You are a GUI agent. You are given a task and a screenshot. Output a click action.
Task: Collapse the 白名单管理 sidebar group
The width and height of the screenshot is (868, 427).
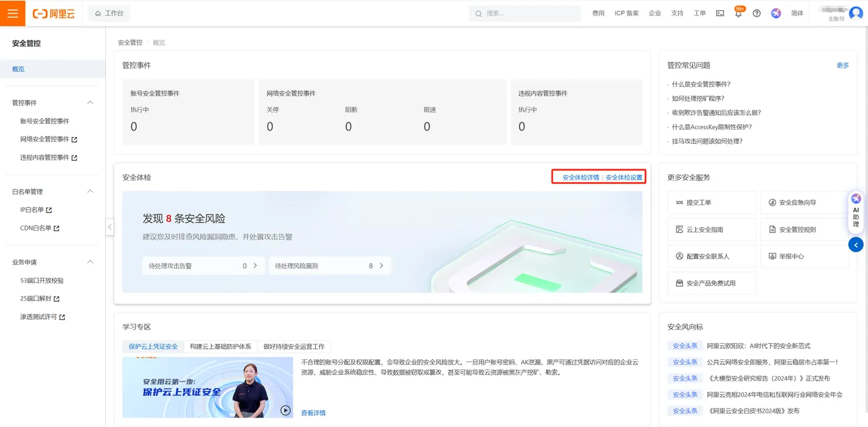(90, 191)
